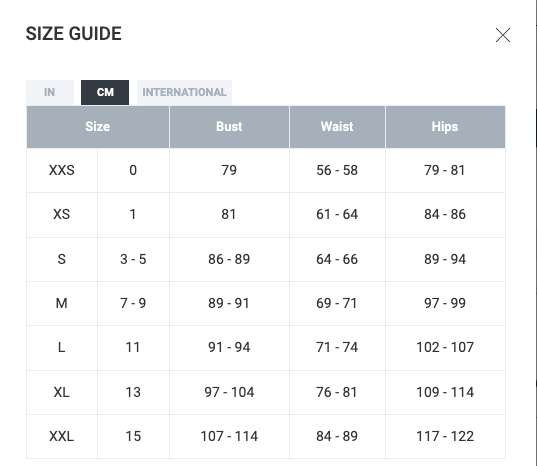Image resolution: width=537 pixels, height=466 pixels.
Task: Click the 117 - 122 hips value
Action: tap(445, 436)
